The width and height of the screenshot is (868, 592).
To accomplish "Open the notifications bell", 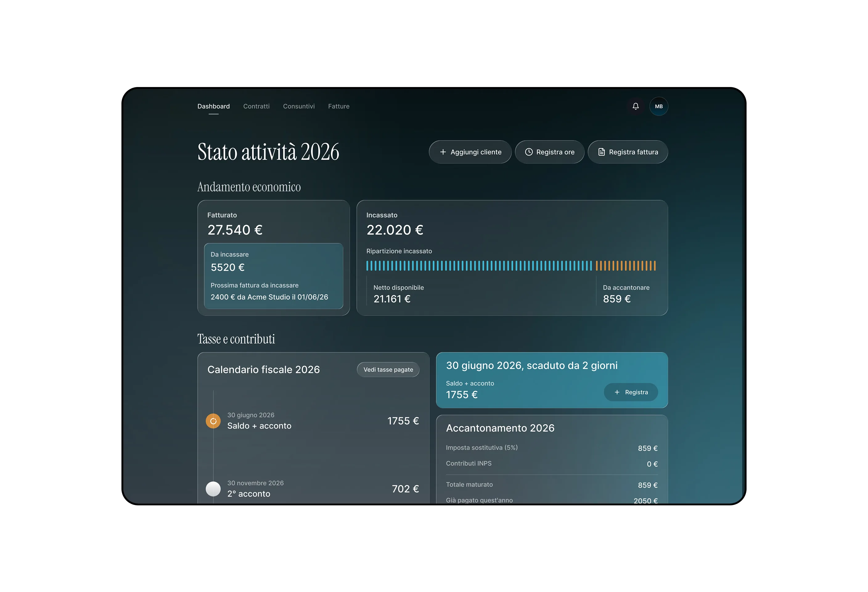I will pyautogui.click(x=635, y=106).
